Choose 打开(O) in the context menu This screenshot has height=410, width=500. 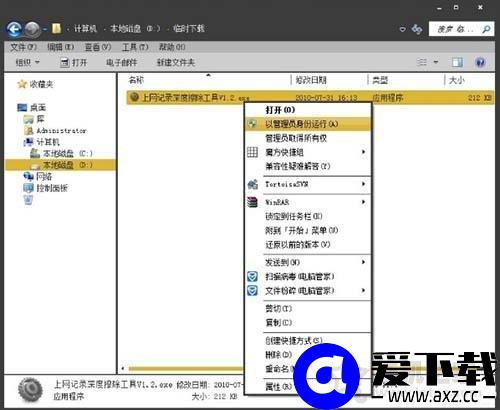pos(308,110)
